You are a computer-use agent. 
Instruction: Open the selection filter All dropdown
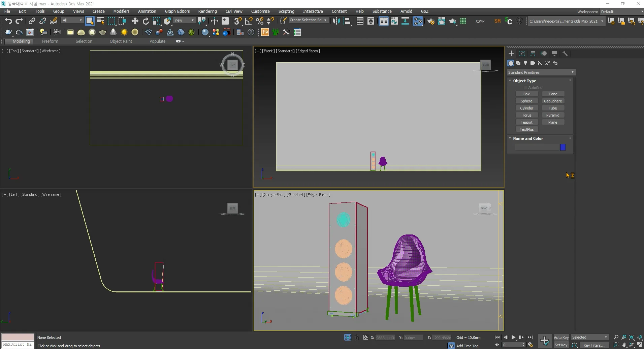click(x=72, y=21)
